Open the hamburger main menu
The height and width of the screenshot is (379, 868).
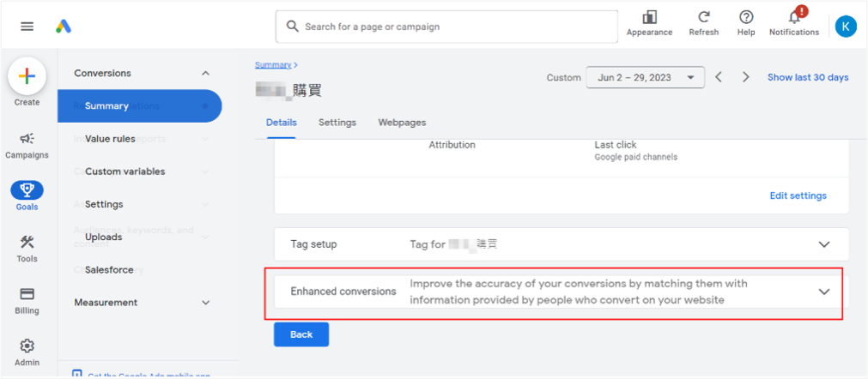click(x=27, y=26)
